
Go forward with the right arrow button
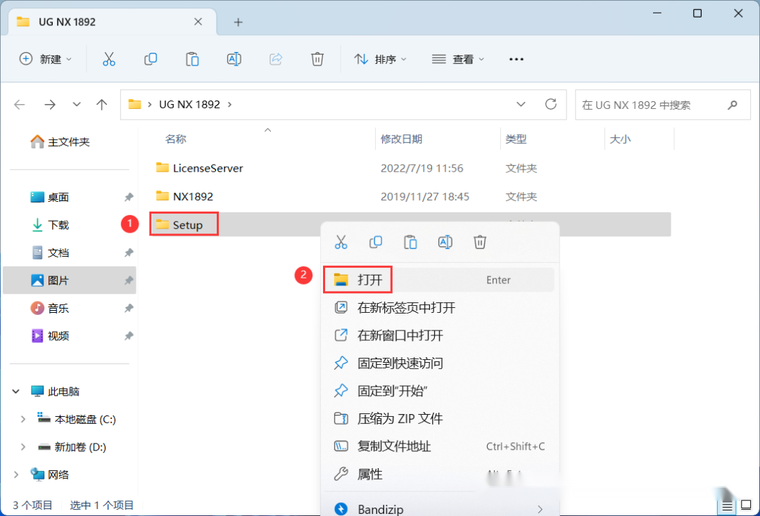(x=50, y=105)
